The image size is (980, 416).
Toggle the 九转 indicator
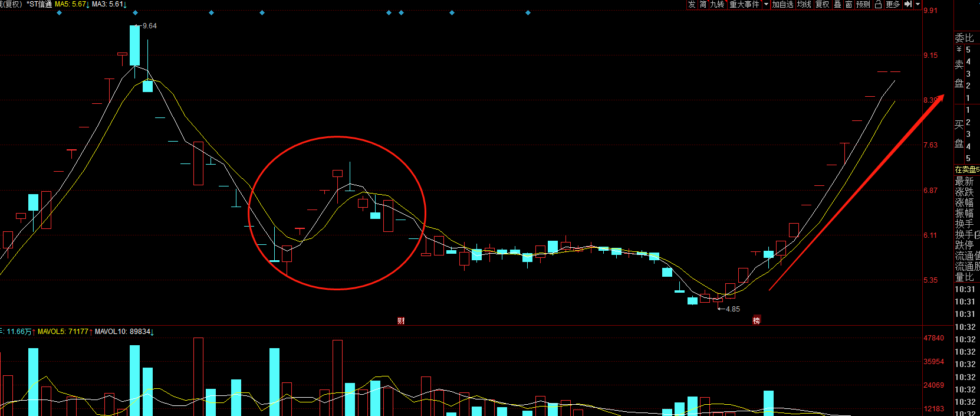[x=717, y=4]
